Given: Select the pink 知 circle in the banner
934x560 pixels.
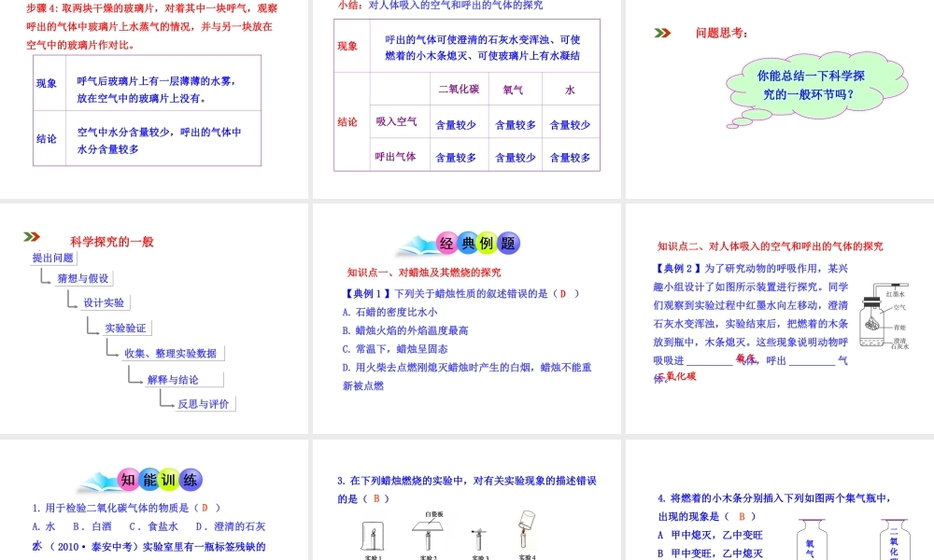Looking at the screenshot, I should tap(128, 480).
